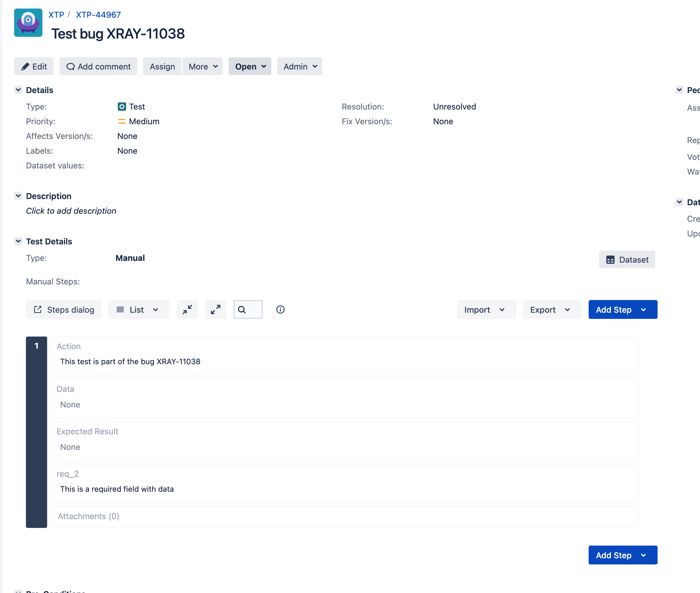The width and height of the screenshot is (700, 593).
Task: Collapse the Test Details section
Action: click(x=18, y=241)
